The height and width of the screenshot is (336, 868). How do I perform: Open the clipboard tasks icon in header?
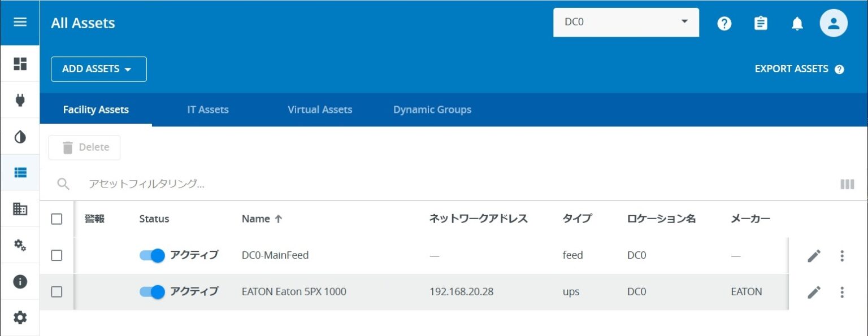coord(760,23)
